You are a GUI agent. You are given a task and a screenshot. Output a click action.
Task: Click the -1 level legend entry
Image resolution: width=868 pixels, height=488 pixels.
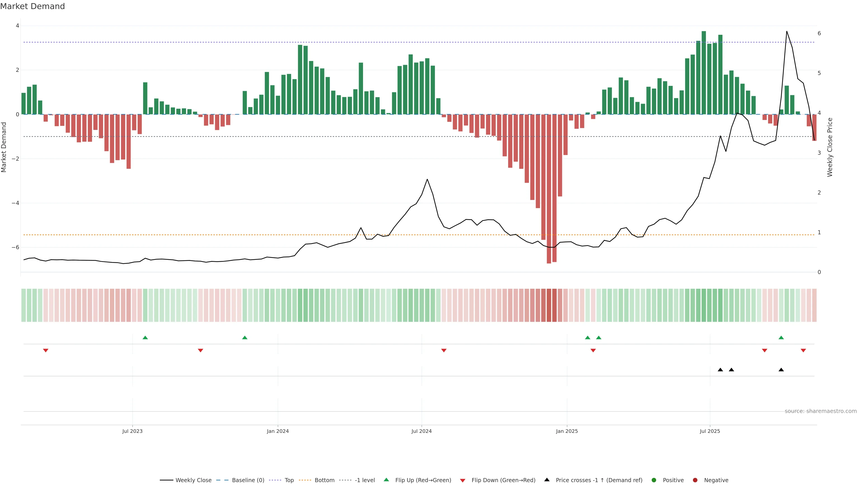tap(365, 480)
